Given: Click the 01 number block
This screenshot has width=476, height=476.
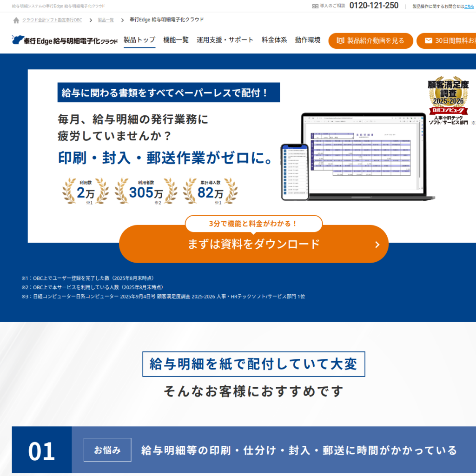Looking at the screenshot, I should coord(42,450).
